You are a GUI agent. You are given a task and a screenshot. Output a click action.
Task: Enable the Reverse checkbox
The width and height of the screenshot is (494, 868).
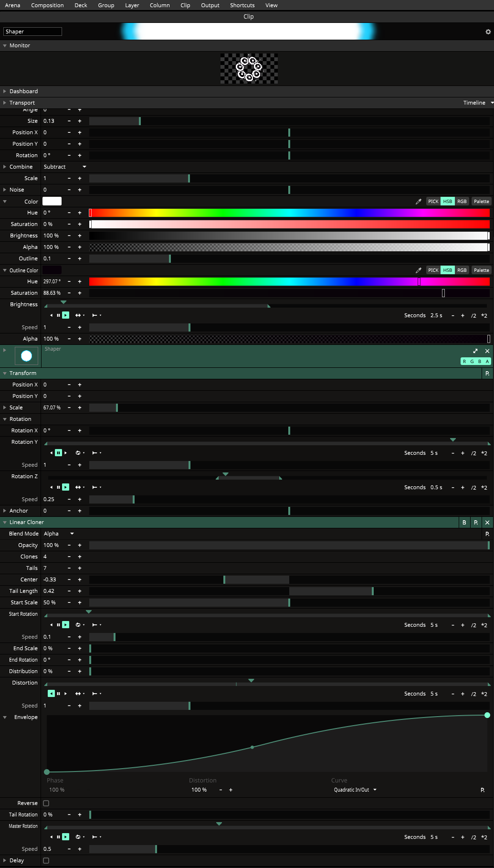46,804
